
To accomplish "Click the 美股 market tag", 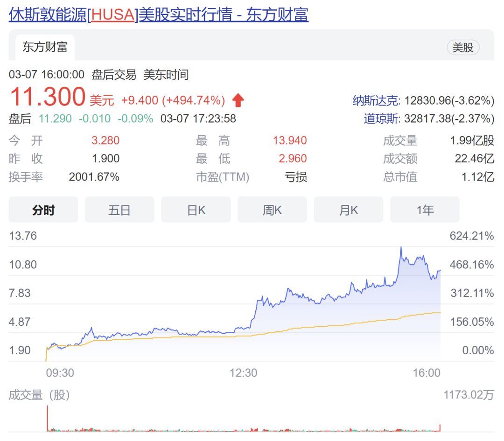I will [x=463, y=47].
